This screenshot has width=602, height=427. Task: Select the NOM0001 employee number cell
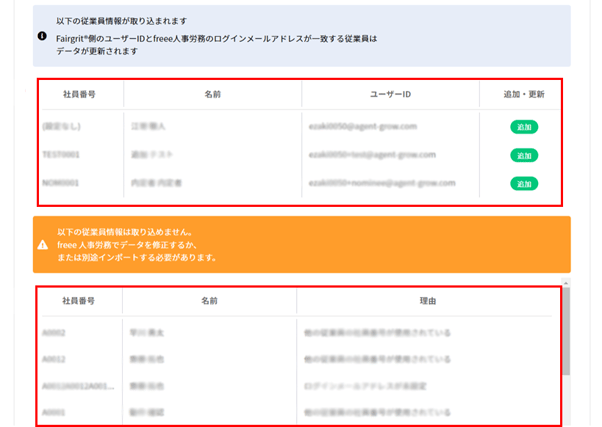click(x=61, y=184)
